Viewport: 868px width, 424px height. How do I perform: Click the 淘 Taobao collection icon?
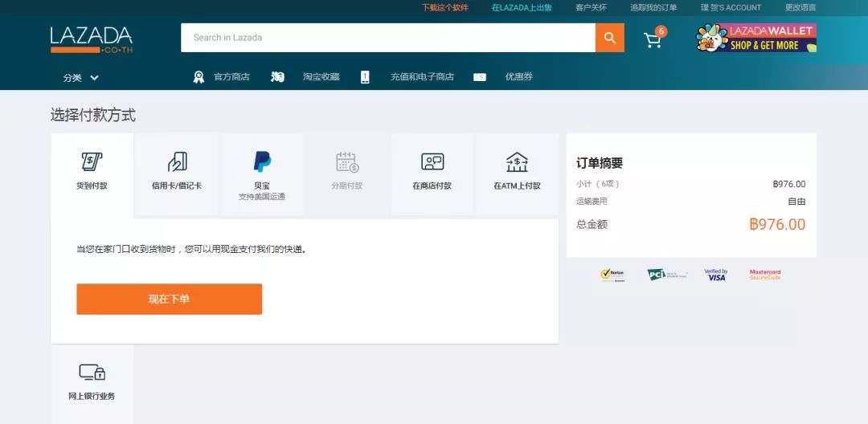[277, 77]
